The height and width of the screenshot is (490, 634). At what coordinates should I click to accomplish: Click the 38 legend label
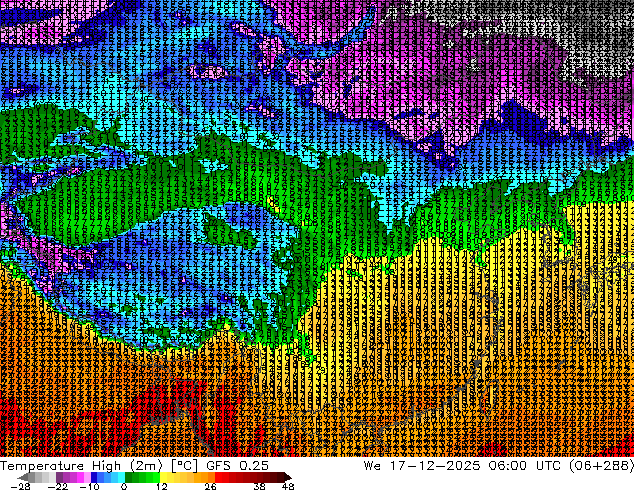(x=260, y=486)
